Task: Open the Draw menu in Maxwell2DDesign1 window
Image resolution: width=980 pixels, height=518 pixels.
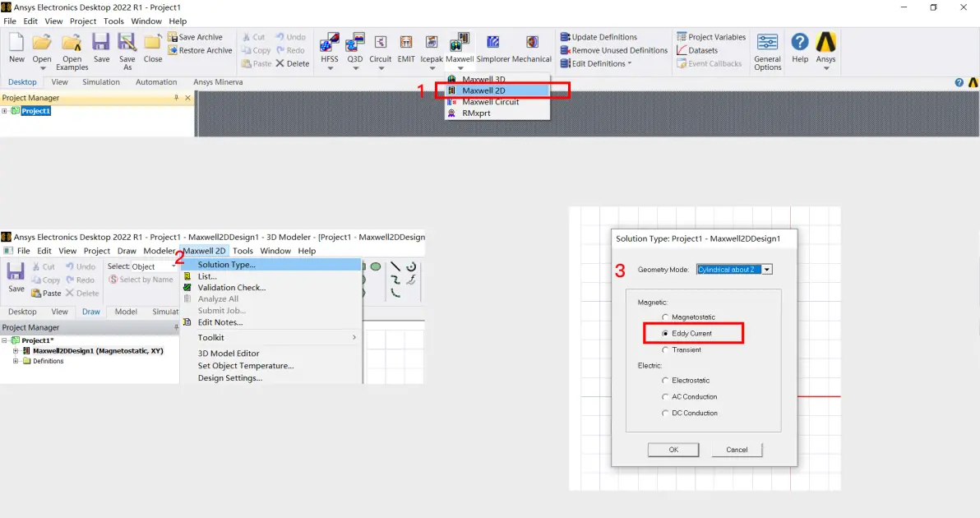Action: coord(127,252)
